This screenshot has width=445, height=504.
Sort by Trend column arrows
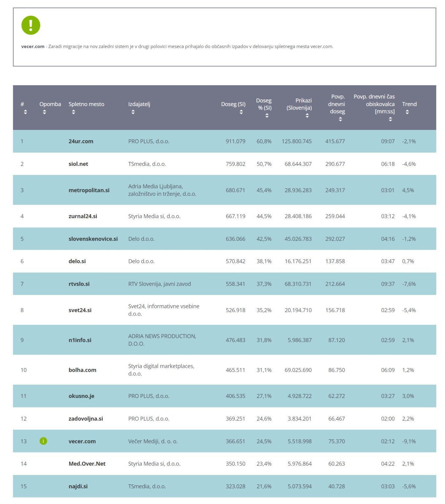pos(407,112)
